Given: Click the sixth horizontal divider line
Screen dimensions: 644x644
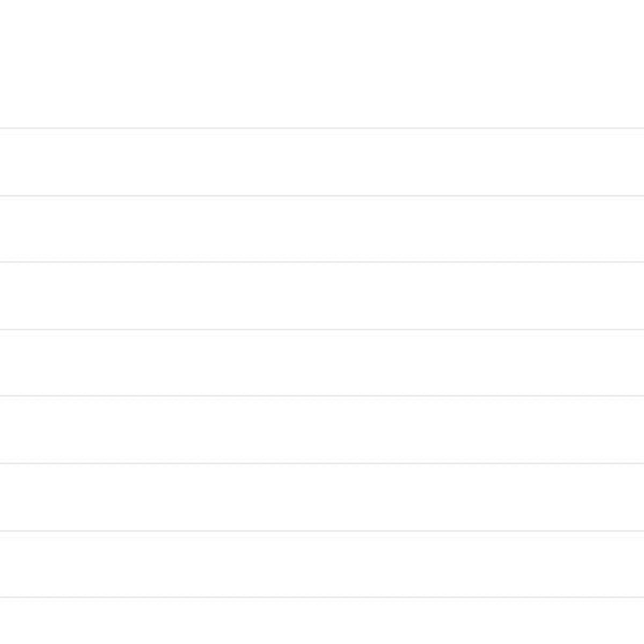Looking at the screenshot, I should click(322, 463).
